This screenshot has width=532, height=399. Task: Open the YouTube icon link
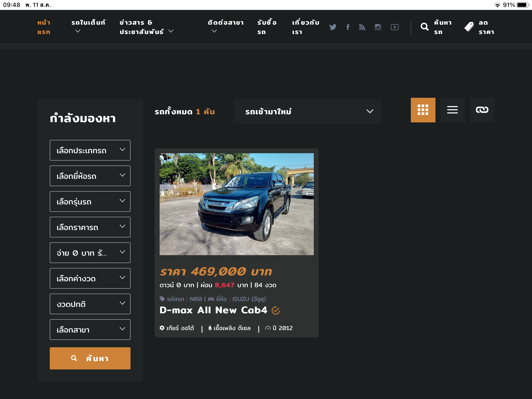[395, 27]
